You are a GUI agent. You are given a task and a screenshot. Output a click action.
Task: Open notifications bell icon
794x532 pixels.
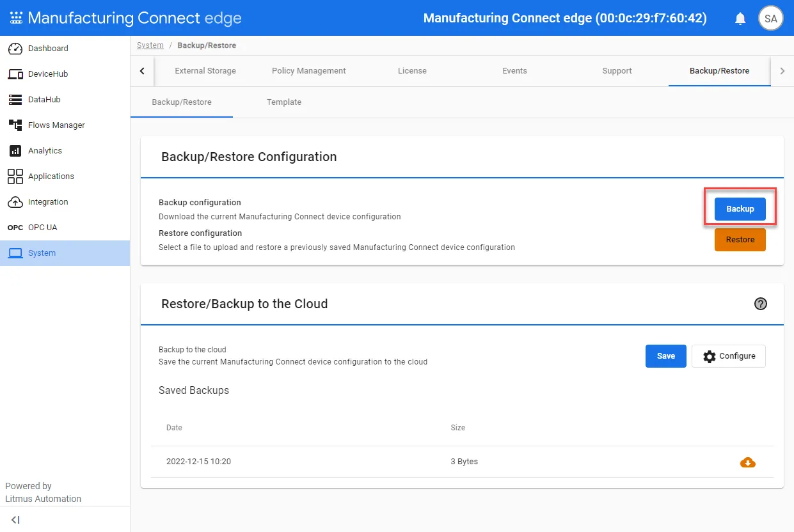click(x=740, y=19)
